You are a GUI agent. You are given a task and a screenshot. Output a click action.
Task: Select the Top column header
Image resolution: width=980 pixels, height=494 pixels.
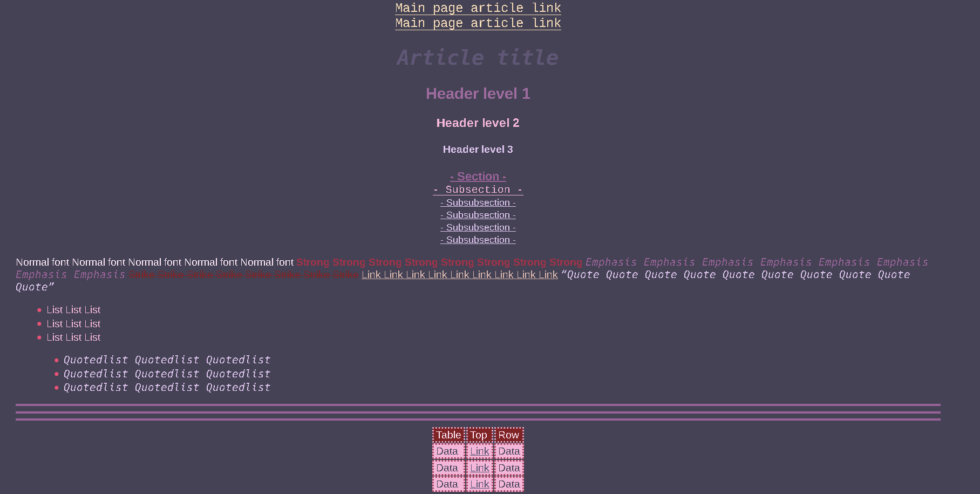tap(478, 435)
